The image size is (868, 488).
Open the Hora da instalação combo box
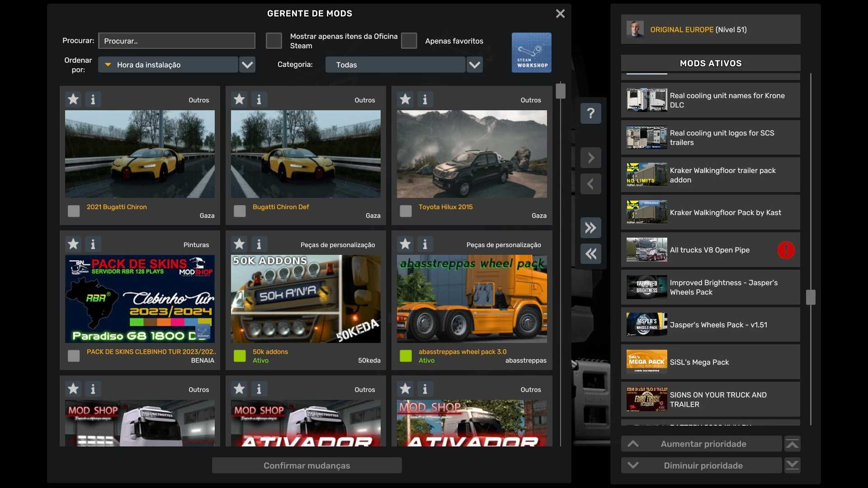(168, 65)
